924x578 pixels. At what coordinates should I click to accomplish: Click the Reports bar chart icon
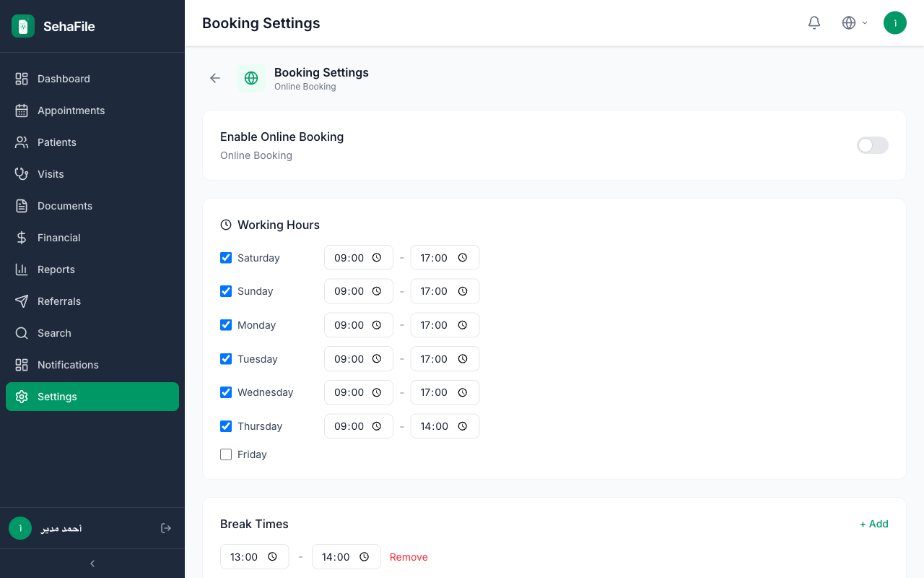[22, 269]
